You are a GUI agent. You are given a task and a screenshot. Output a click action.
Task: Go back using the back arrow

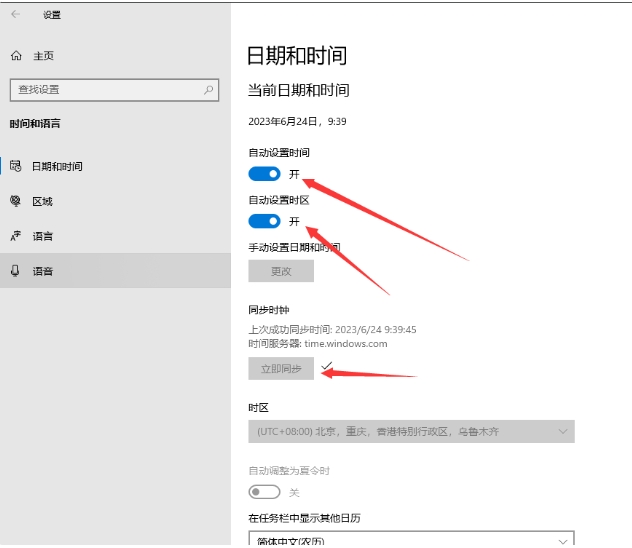point(16,15)
